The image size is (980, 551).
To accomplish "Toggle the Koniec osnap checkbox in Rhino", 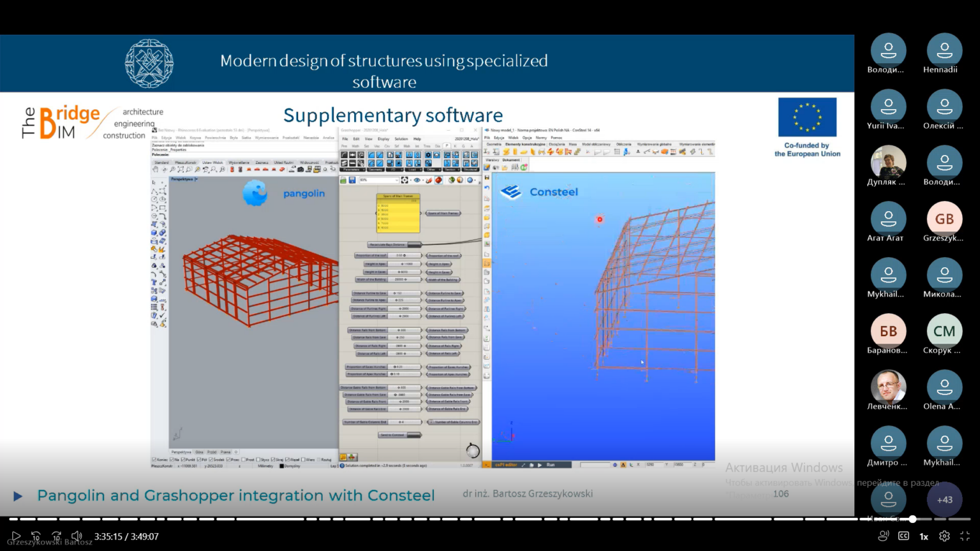I will tap(154, 459).
